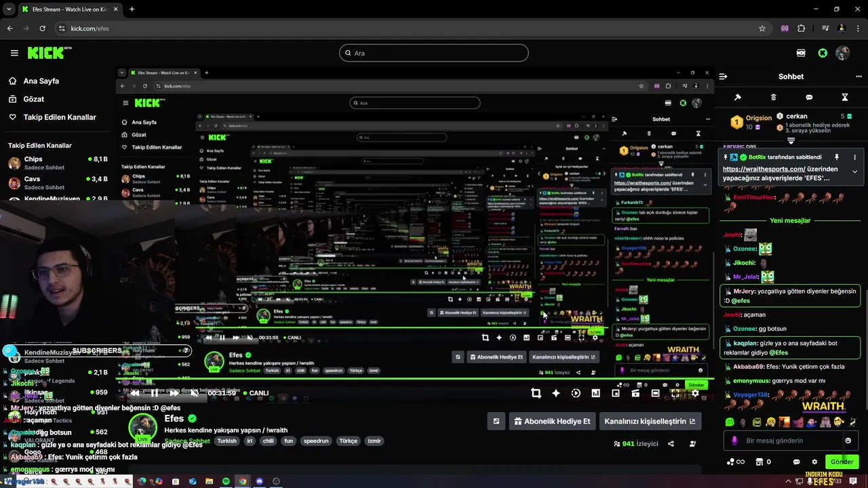Click Kanalınızı kişiselleştirin button
The width and height of the screenshot is (868, 488).
(650, 421)
